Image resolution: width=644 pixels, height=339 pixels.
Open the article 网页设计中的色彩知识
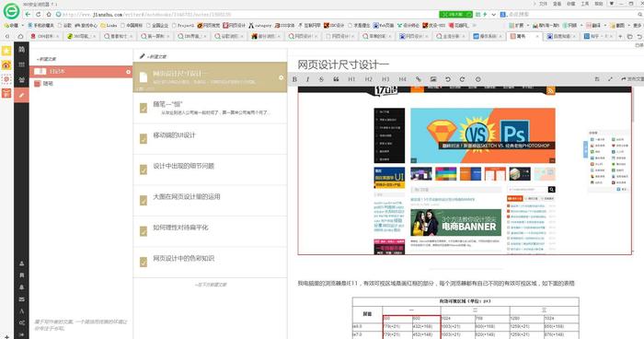211,263
